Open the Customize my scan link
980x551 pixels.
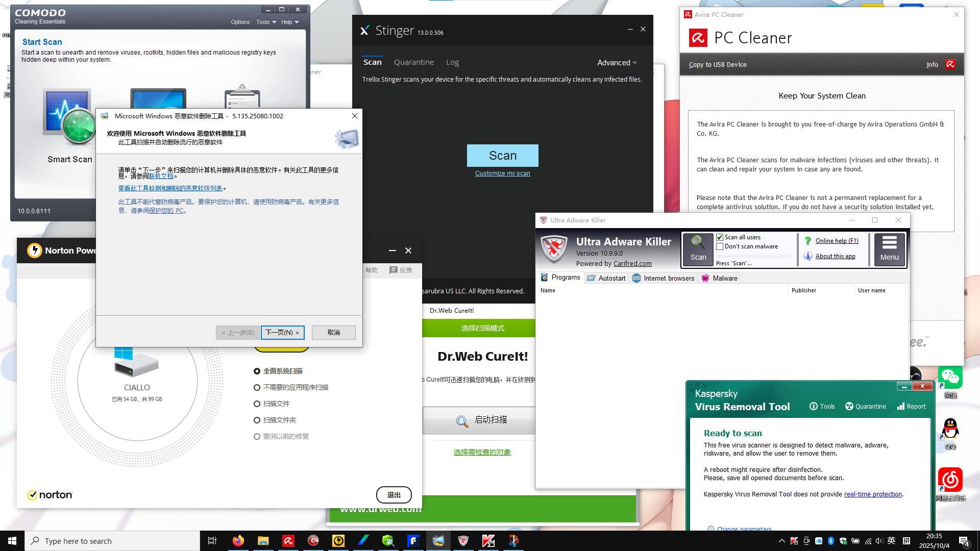click(x=502, y=173)
